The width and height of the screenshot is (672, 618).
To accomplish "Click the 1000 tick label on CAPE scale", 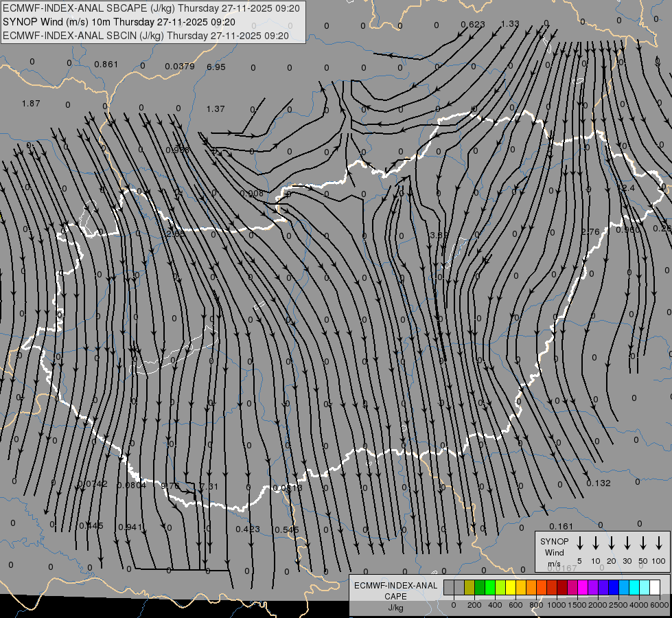I will click(556, 605).
